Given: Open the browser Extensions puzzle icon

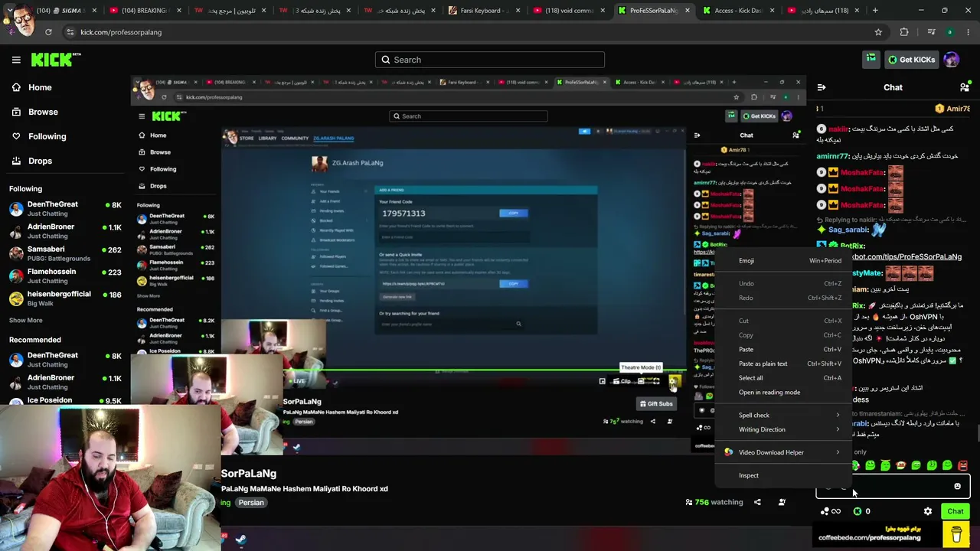Looking at the screenshot, I should (x=904, y=32).
